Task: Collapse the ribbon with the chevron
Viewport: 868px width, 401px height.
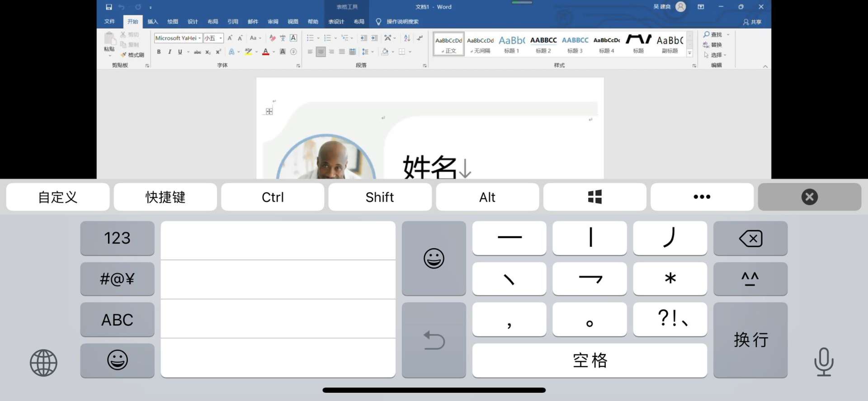Action: [765, 66]
